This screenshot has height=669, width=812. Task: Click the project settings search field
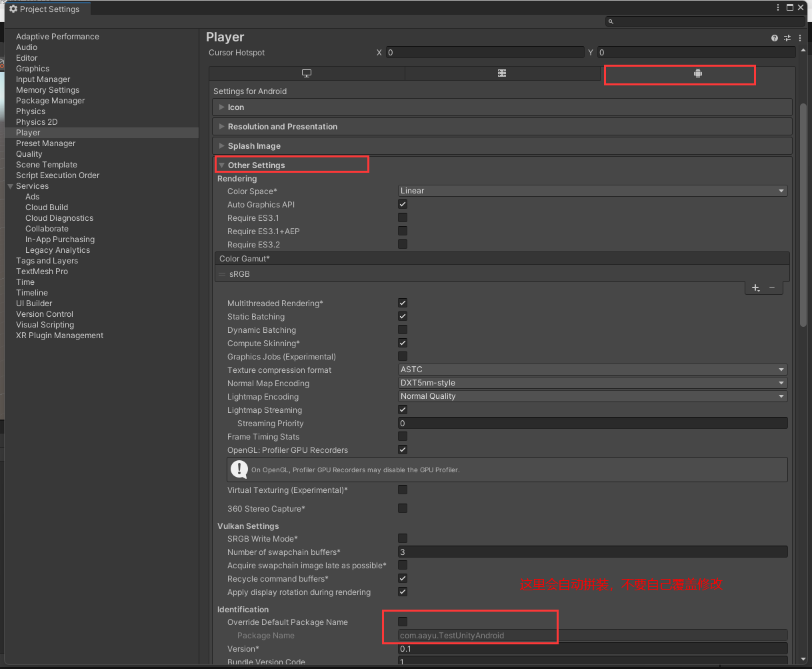coord(707,21)
